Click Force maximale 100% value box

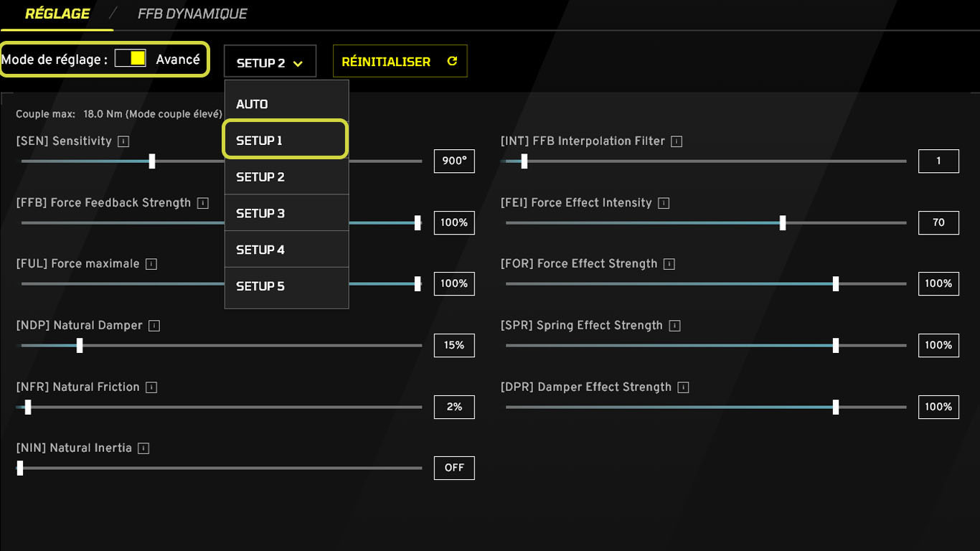[454, 284]
